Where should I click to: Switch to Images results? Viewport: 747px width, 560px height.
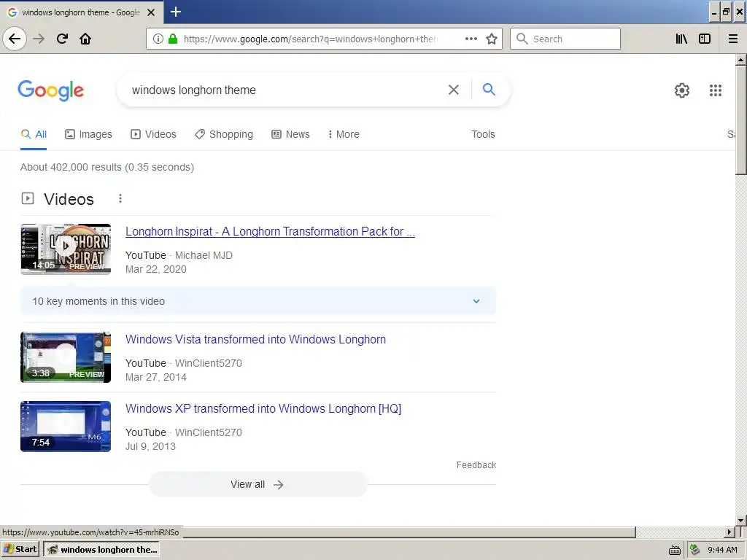tap(88, 134)
